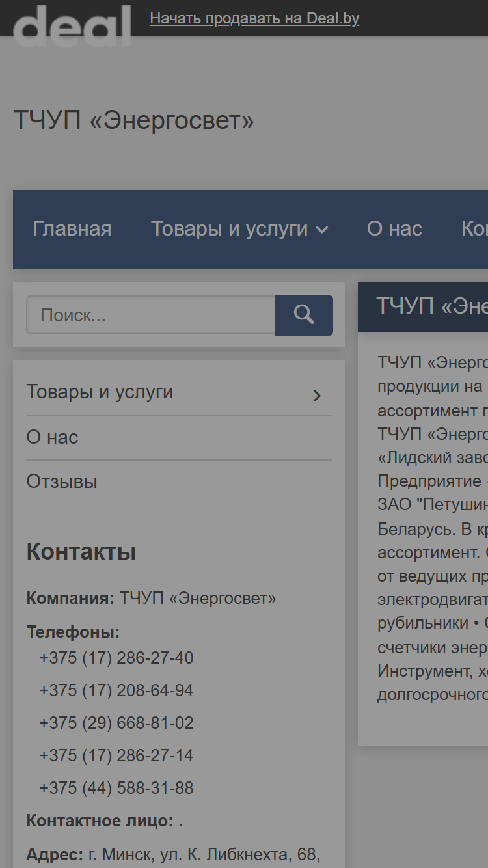This screenshot has width=488, height=868.
Task: Expand navigation bar 'Товары и услуги' chevron
Action: tap(321, 230)
